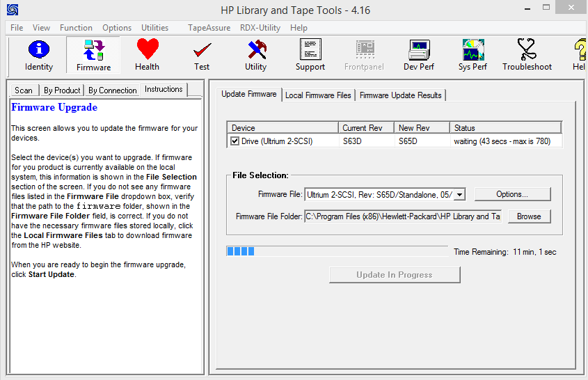Click the S63D current revision cell
This screenshot has height=380, width=588.
pyautogui.click(x=352, y=141)
